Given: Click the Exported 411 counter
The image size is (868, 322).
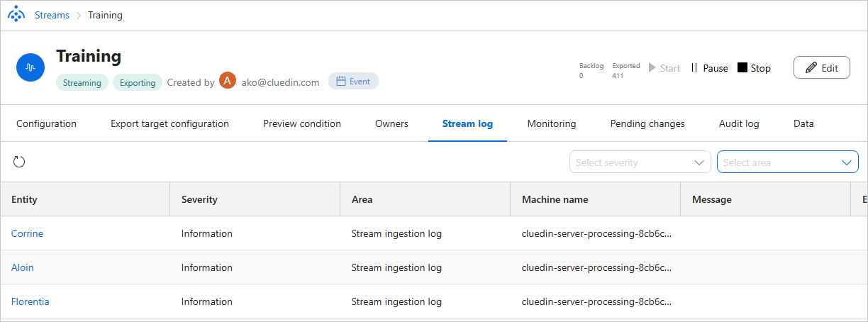Looking at the screenshot, I should (625, 71).
